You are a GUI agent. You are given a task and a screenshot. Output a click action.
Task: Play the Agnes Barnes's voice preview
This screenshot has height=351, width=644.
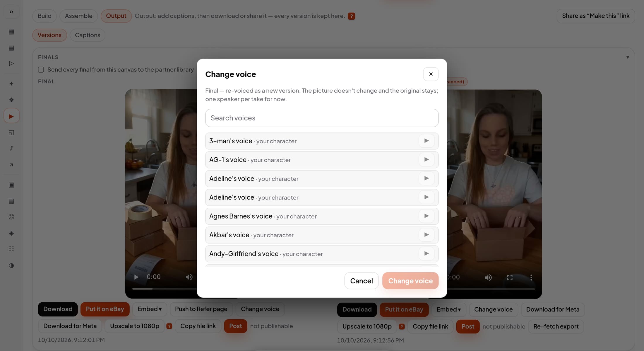427,216
